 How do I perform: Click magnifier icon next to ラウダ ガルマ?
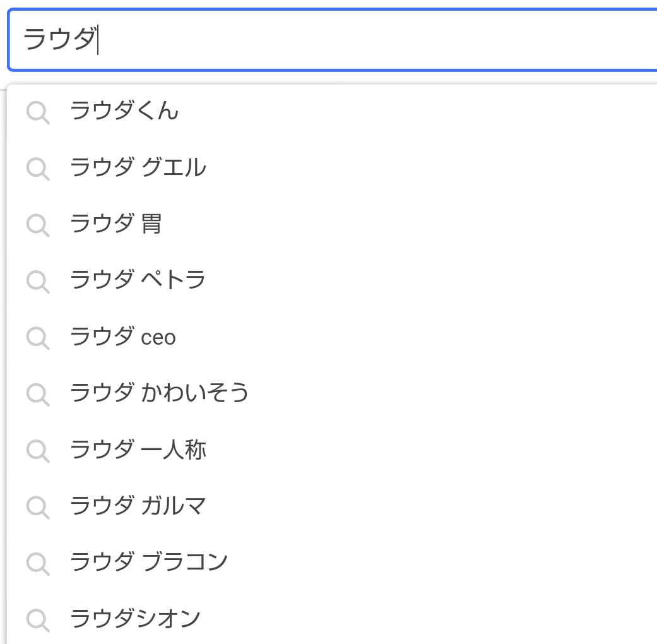click(x=38, y=508)
